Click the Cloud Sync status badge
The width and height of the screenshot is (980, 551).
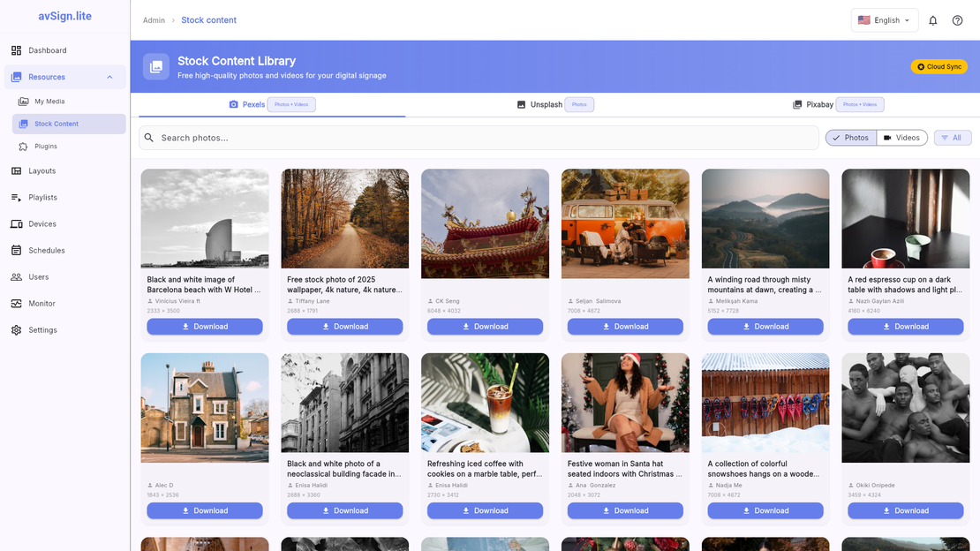(939, 65)
